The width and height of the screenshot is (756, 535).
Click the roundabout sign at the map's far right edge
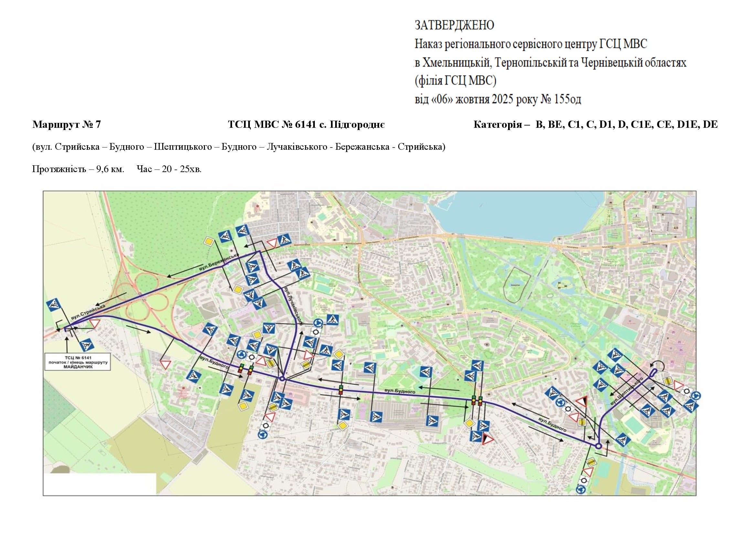tap(696, 396)
